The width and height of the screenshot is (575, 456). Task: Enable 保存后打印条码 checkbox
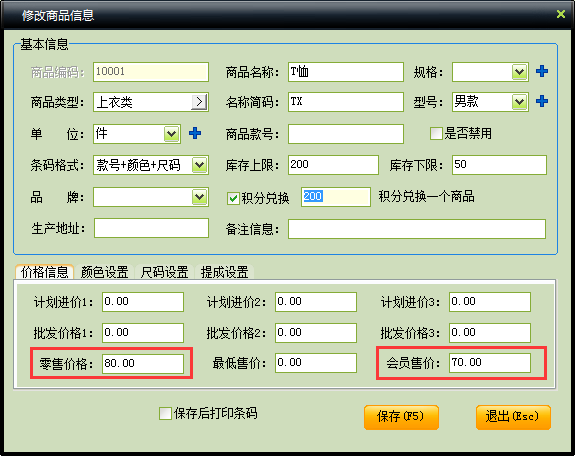pyautogui.click(x=165, y=413)
